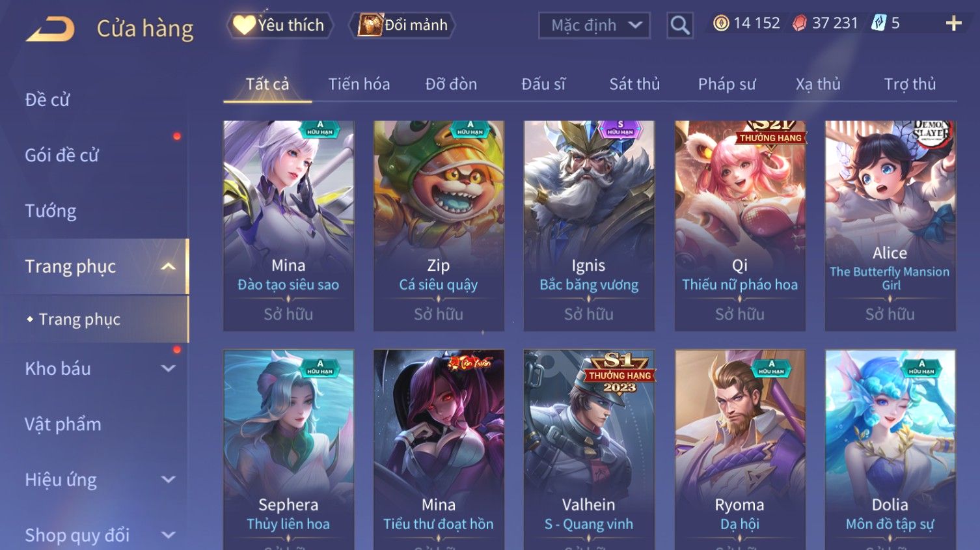
Task: Open the search magnifier icon
Action: [x=680, y=25]
